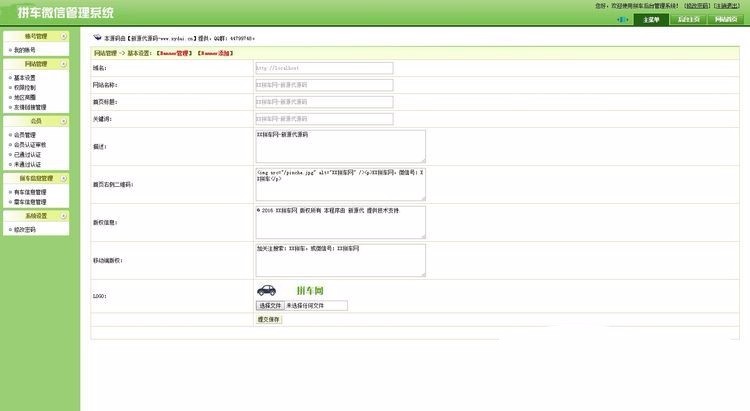
Task: Click the 拼车微信管理系统 header title
Action: click(66, 12)
